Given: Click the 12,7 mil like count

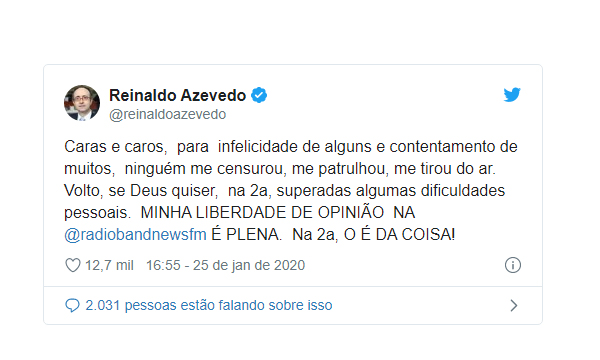Looking at the screenshot, I should 109,265.
